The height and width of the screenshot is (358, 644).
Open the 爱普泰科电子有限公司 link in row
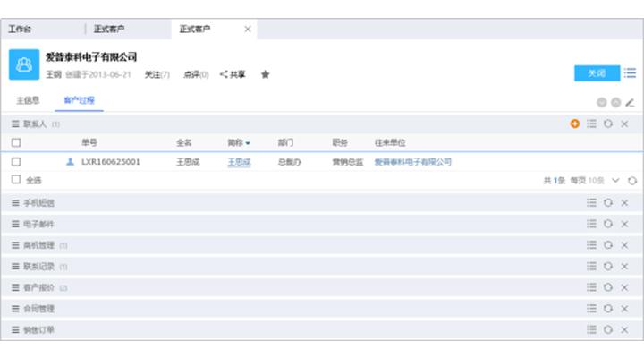(412, 162)
